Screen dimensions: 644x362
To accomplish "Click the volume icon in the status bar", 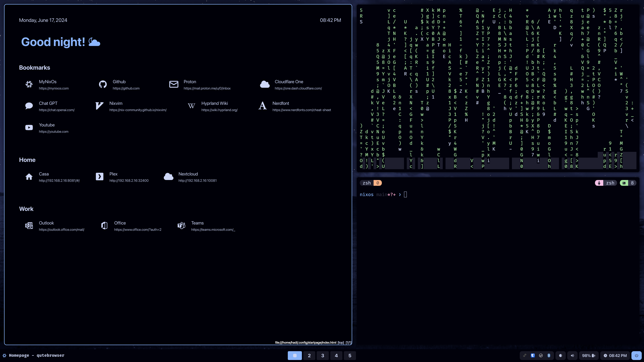I will tap(573, 355).
